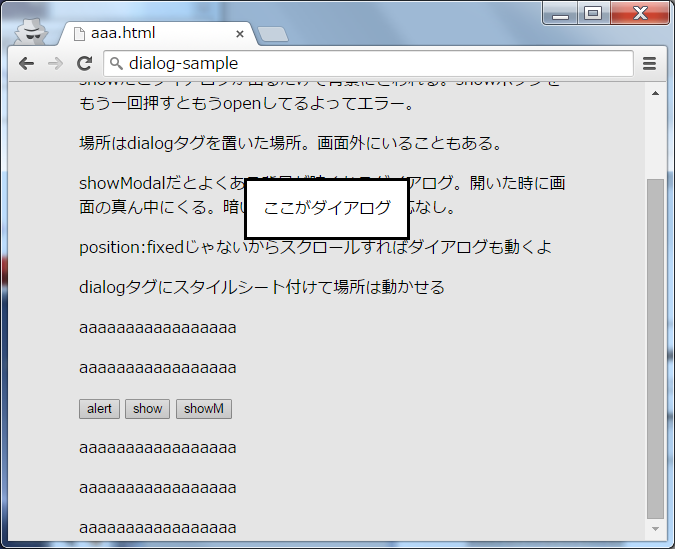Reload the page with refresh icon
The image size is (675, 549).
click(84, 63)
